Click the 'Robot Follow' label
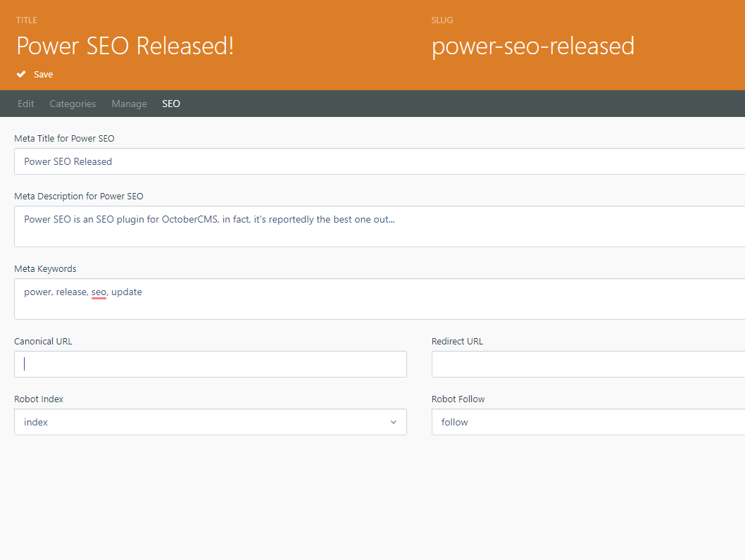 458,399
